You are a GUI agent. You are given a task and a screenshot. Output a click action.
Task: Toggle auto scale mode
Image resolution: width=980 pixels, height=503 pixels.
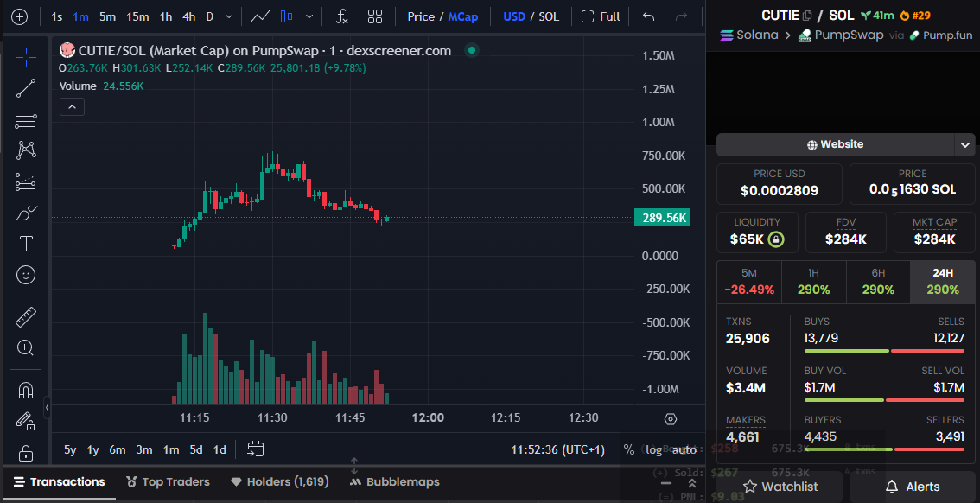pos(684,449)
